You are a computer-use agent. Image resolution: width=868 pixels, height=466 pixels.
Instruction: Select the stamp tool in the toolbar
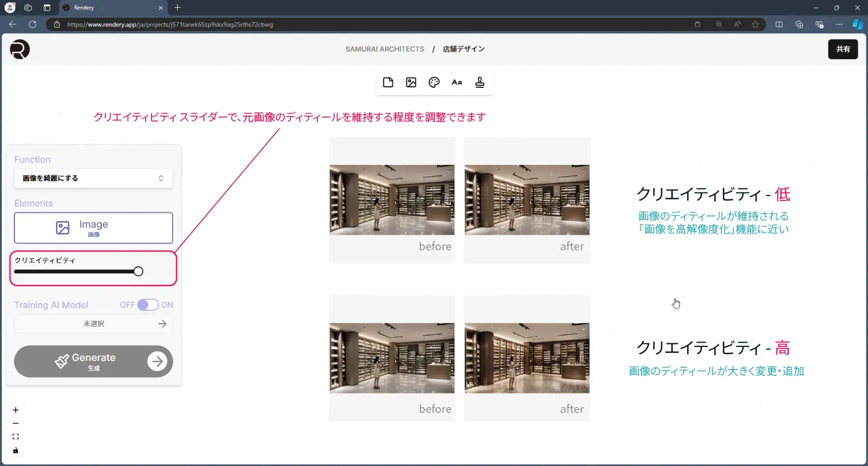[x=480, y=82]
